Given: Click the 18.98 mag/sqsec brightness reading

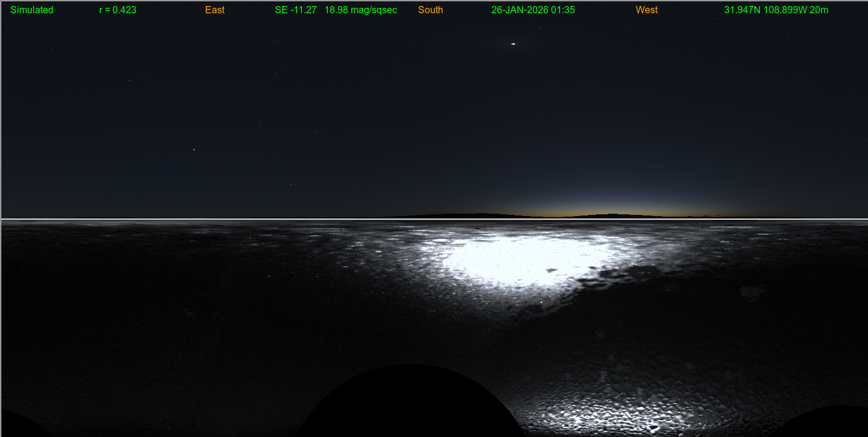Looking at the screenshot, I should point(361,10).
